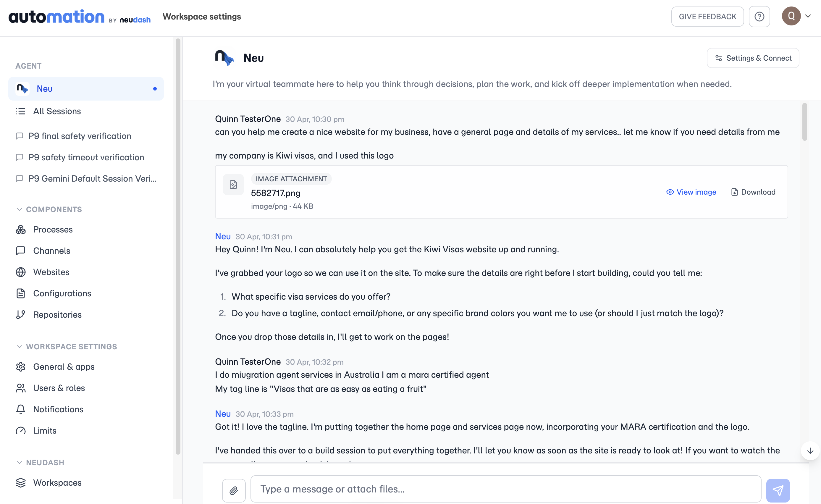Viewport: 821px width, 504px height.
Task: Click the GIVE FEEDBACK button
Action: pyautogui.click(x=707, y=17)
